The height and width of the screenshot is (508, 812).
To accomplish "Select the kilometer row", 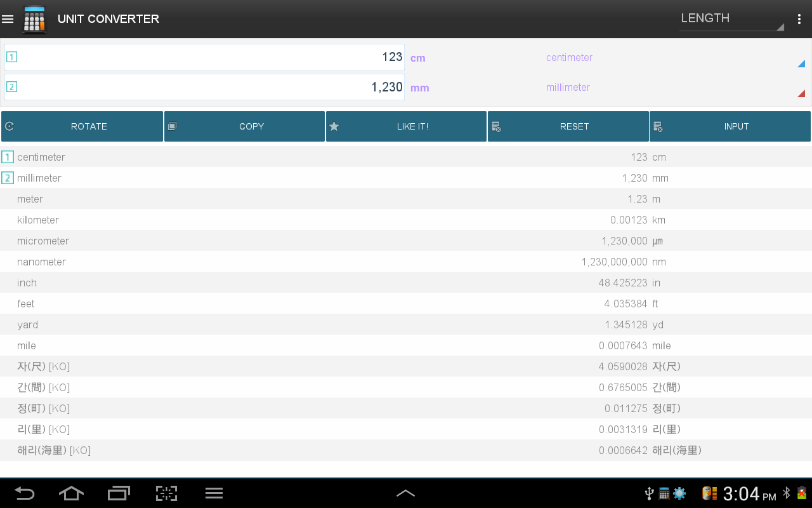I will tap(406, 220).
